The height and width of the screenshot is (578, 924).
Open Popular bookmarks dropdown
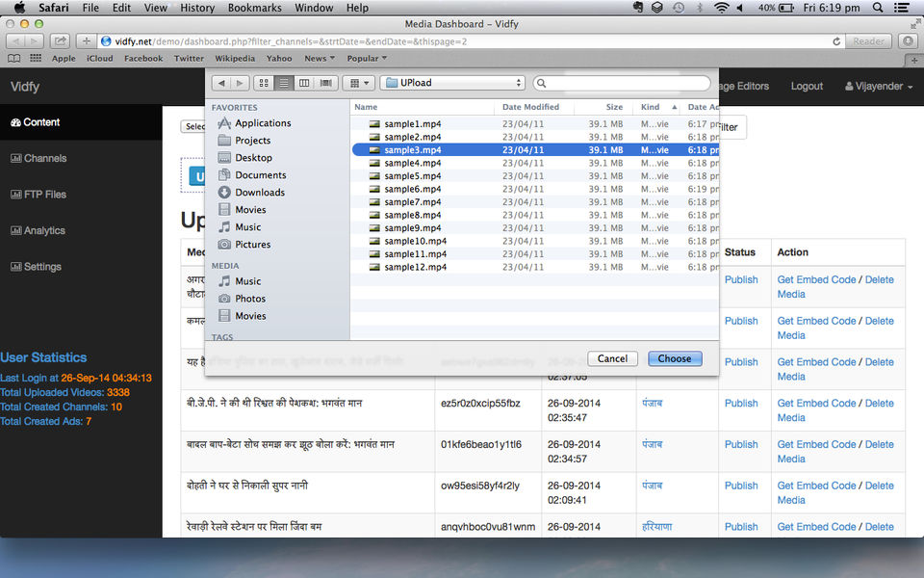[367, 59]
